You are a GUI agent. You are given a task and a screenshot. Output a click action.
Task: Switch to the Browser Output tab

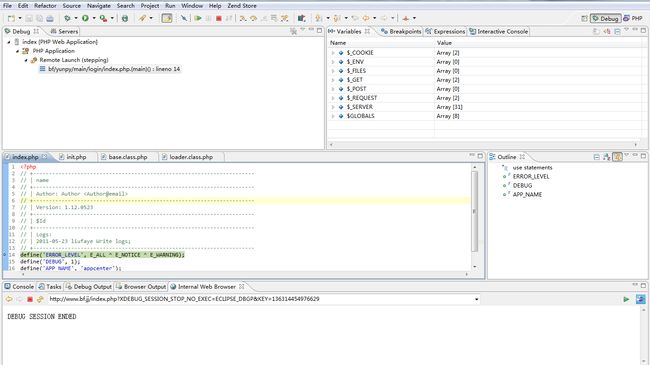click(x=141, y=287)
